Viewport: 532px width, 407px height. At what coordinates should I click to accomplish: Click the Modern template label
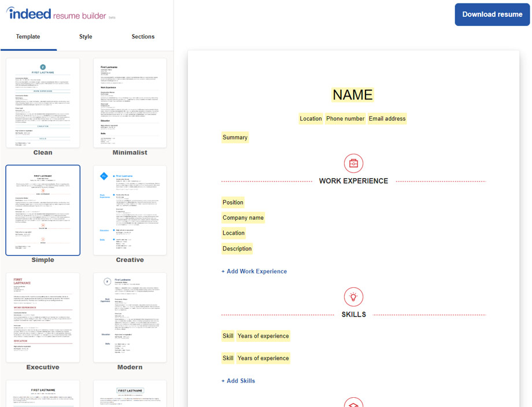[130, 367]
